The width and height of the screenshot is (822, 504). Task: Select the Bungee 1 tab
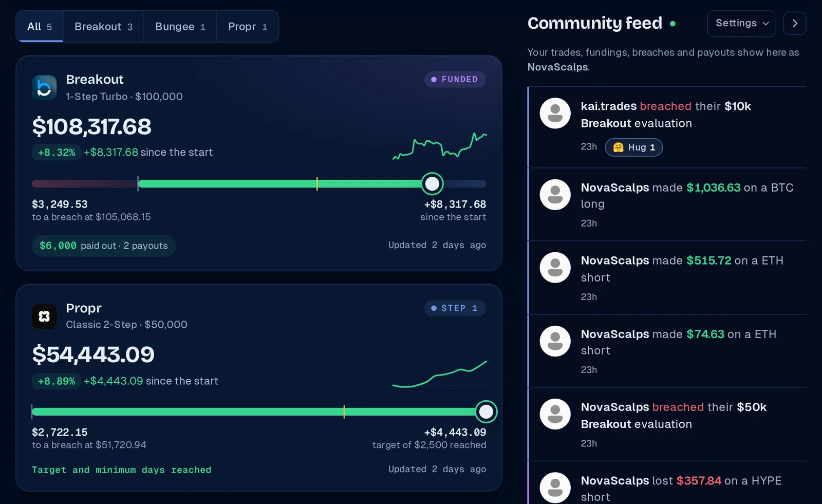click(180, 27)
